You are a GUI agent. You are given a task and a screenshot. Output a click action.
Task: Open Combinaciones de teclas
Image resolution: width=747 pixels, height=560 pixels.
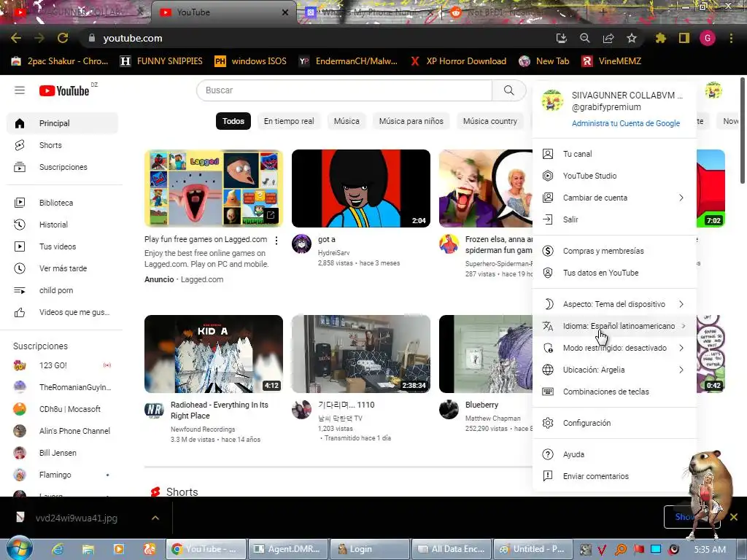(x=614, y=392)
